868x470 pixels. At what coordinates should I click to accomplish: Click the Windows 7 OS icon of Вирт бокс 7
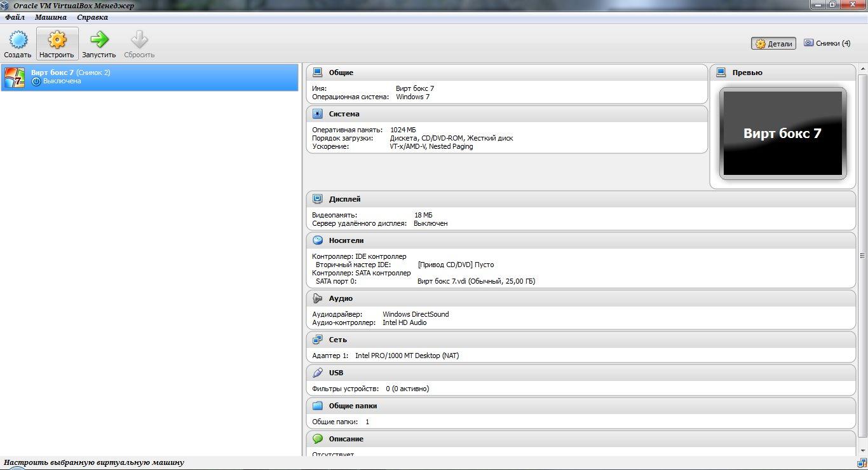(x=15, y=77)
